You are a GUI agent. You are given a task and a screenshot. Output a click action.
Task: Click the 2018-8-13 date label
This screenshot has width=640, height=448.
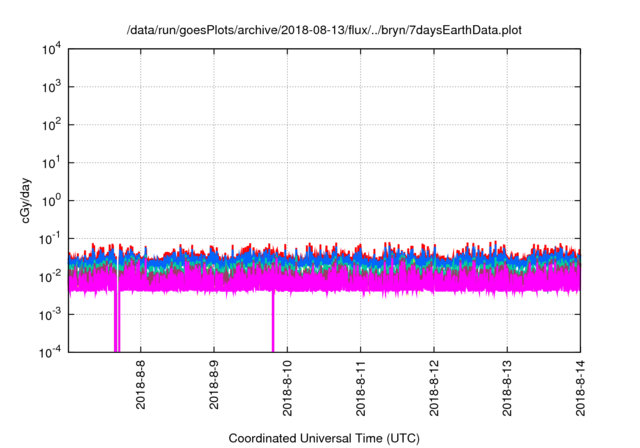507,388
